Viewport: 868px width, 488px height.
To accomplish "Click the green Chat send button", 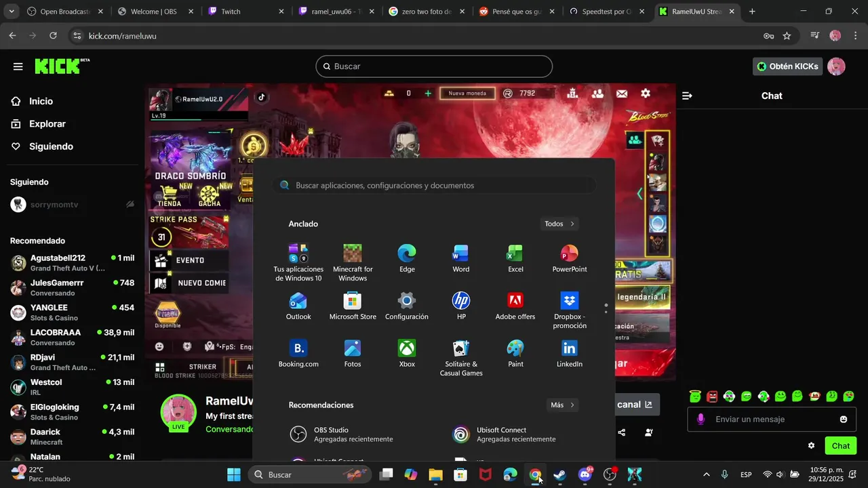I will click(x=841, y=445).
